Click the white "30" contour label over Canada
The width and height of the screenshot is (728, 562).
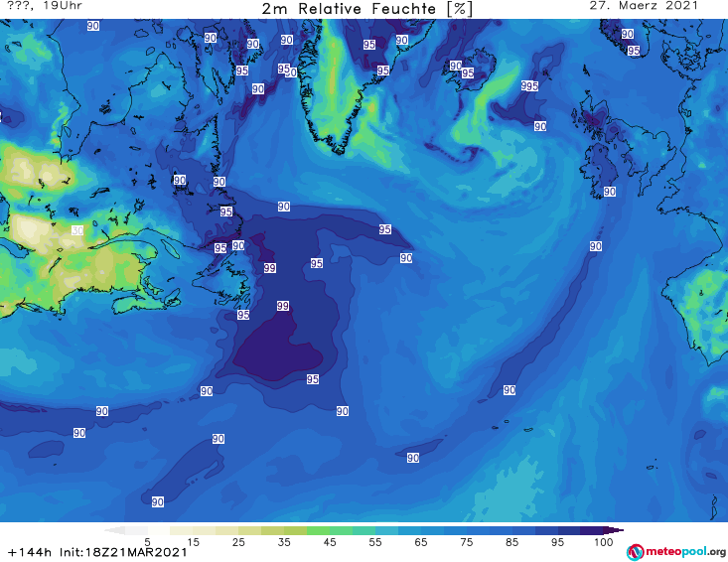(77, 230)
